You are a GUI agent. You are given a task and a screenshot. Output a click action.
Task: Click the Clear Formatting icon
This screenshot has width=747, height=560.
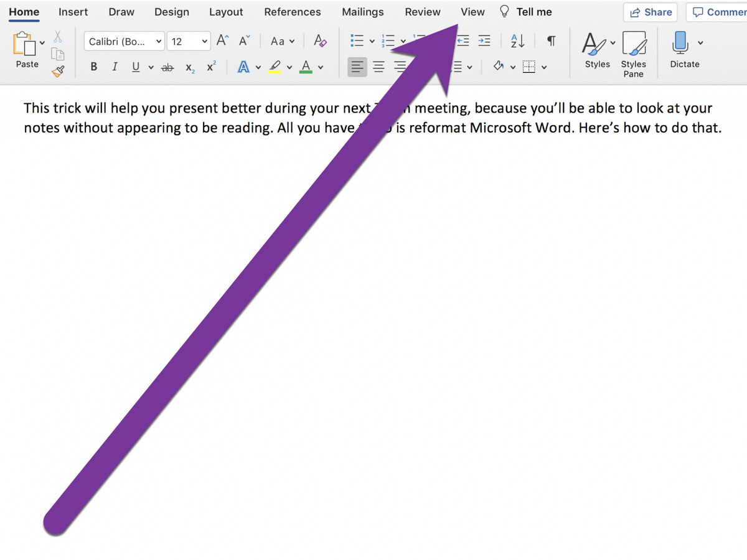click(320, 41)
